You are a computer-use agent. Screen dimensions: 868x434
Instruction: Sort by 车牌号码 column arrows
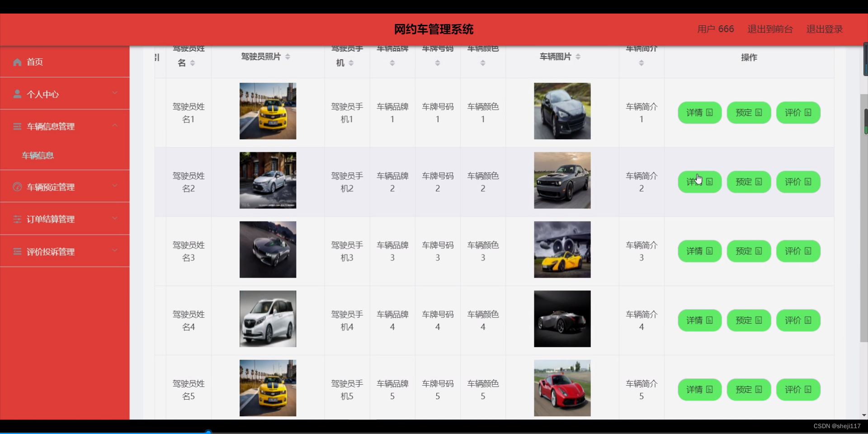[438, 63]
